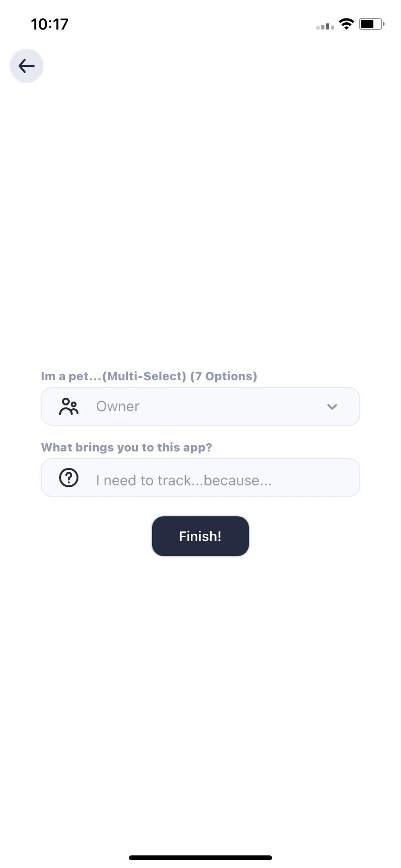This screenshot has height=868, width=401.
Task: Return to previous screen via circular back button
Action: point(27,66)
